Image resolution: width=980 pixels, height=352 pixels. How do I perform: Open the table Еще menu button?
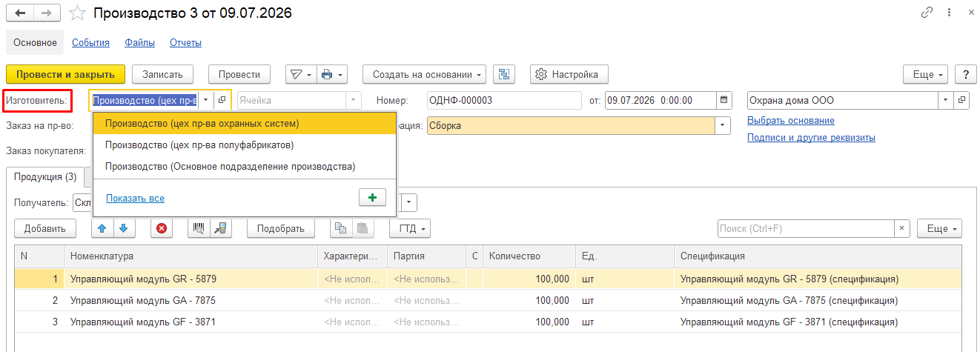940,228
